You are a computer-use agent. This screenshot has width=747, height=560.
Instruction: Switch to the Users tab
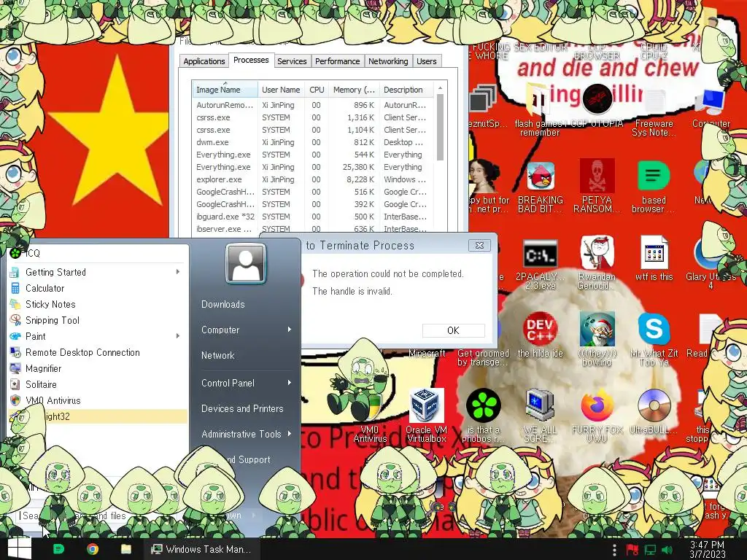click(426, 61)
